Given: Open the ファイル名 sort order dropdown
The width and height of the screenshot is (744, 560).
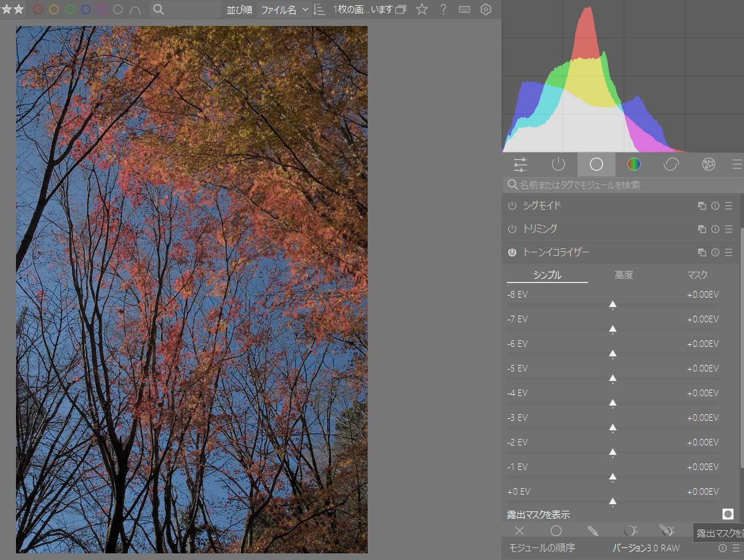Looking at the screenshot, I should tap(284, 9).
